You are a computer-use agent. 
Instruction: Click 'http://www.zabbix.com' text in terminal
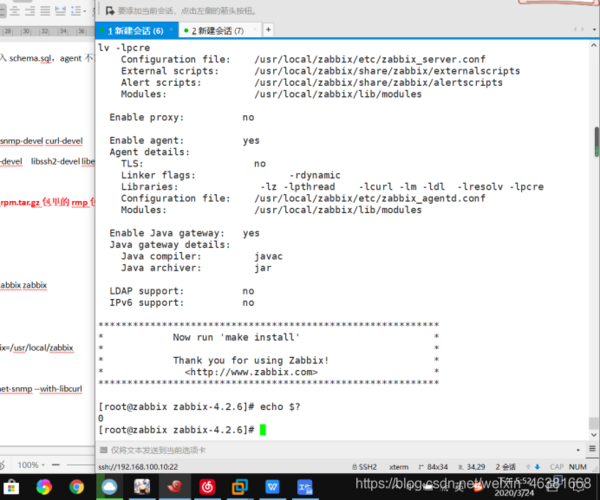point(251,372)
